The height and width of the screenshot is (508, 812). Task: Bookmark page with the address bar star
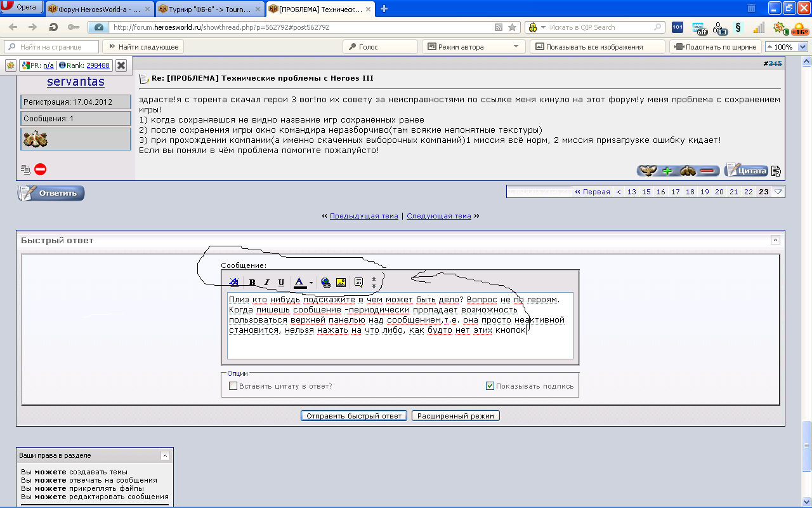(512, 27)
